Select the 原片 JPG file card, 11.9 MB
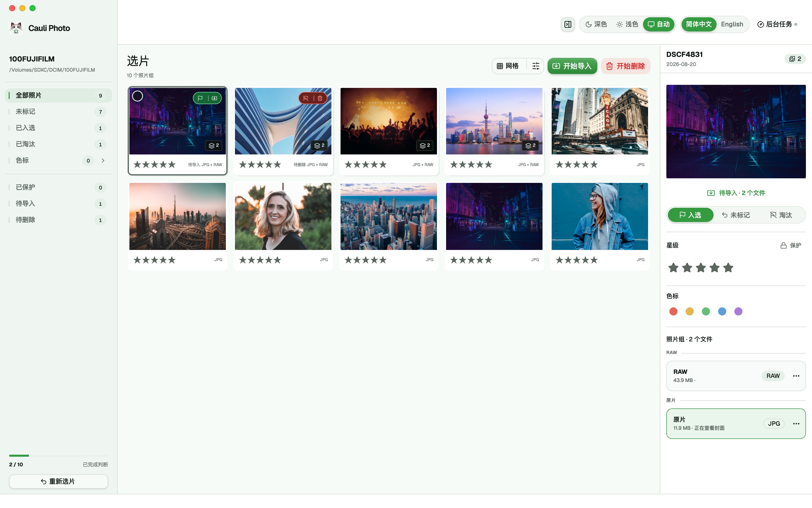This screenshot has height=508, width=812. (x=736, y=424)
